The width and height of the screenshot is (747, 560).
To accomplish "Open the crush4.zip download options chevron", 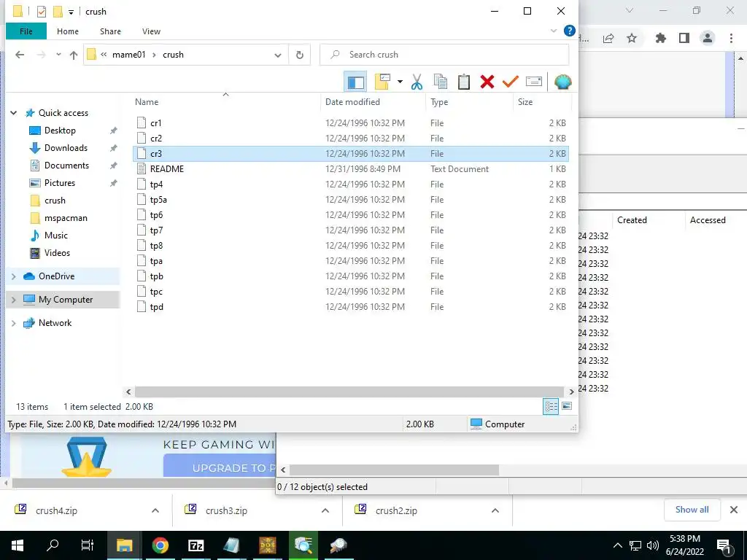I will [155, 510].
